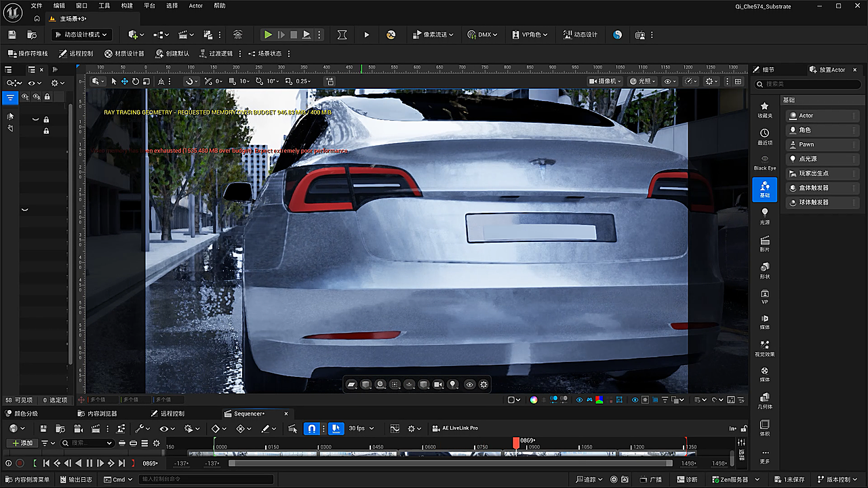Switch to the Details (细节) tab

point(763,70)
